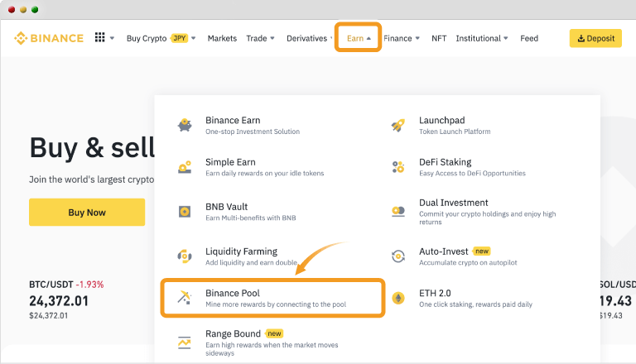636x364 pixels.
Task: Click the Simple Earn icon
Action: (x=185, y=167)
